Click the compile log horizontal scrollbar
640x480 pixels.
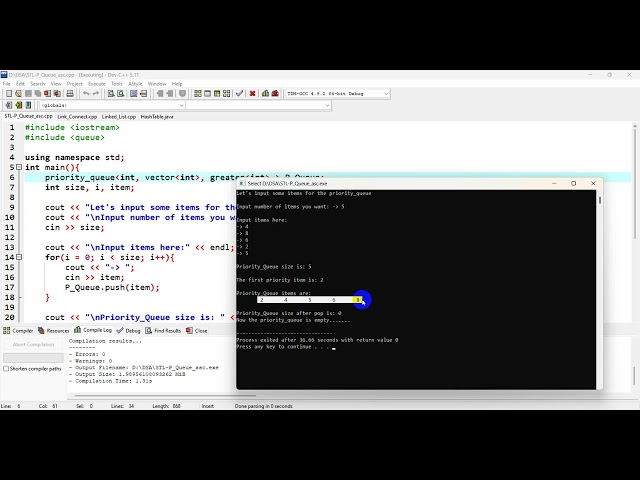click(165, 395)
